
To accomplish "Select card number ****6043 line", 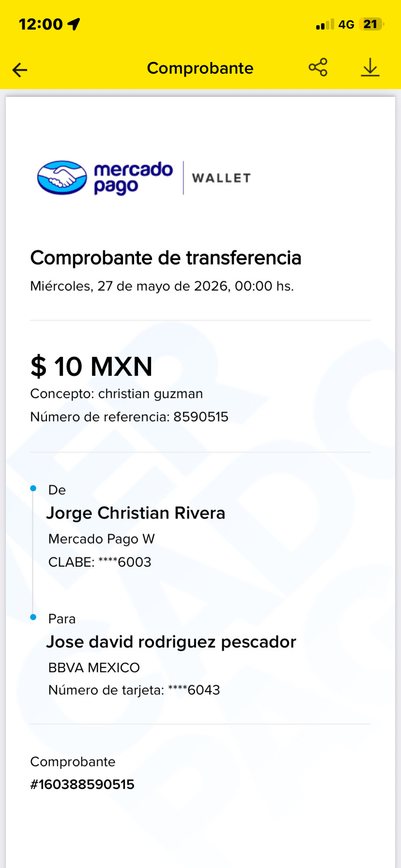I will (x=134, y=690).
